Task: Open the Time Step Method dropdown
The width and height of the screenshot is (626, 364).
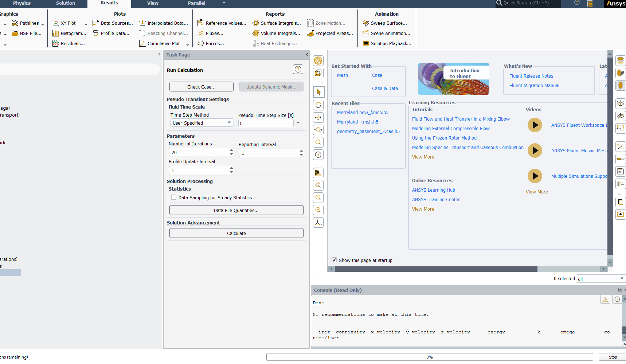Action: point(202,123)
